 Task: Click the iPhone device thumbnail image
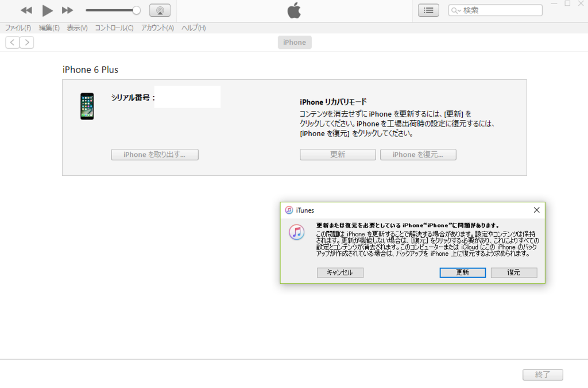tap(87, 106)
